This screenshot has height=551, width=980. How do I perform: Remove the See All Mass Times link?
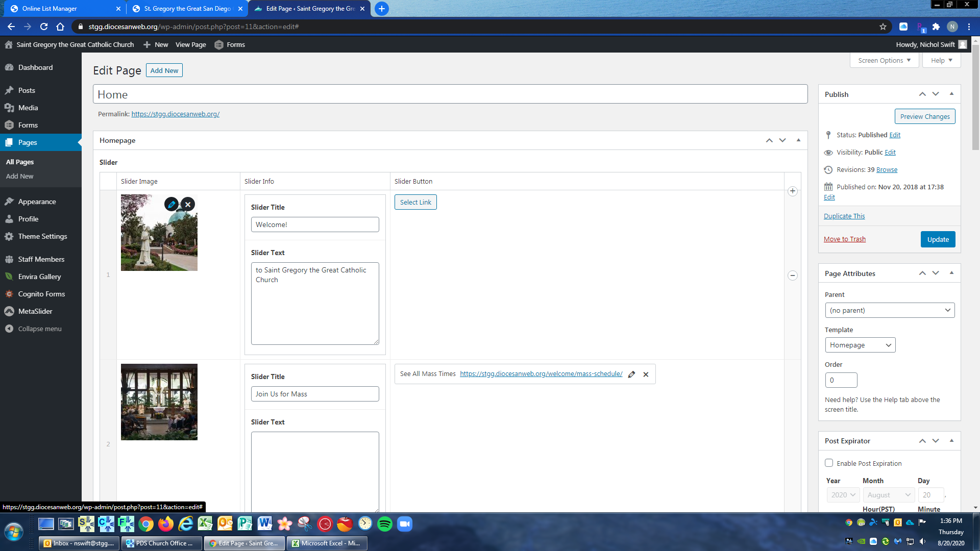point(646,374)
